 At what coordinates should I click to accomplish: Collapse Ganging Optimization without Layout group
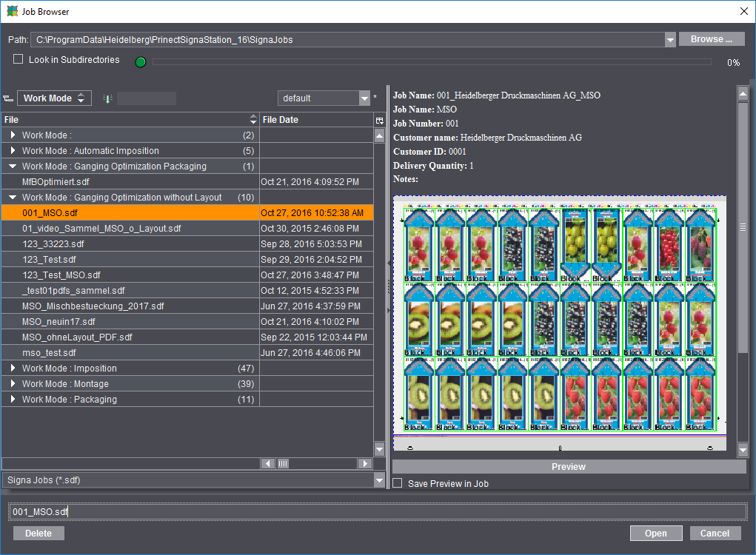coord(13,198)
